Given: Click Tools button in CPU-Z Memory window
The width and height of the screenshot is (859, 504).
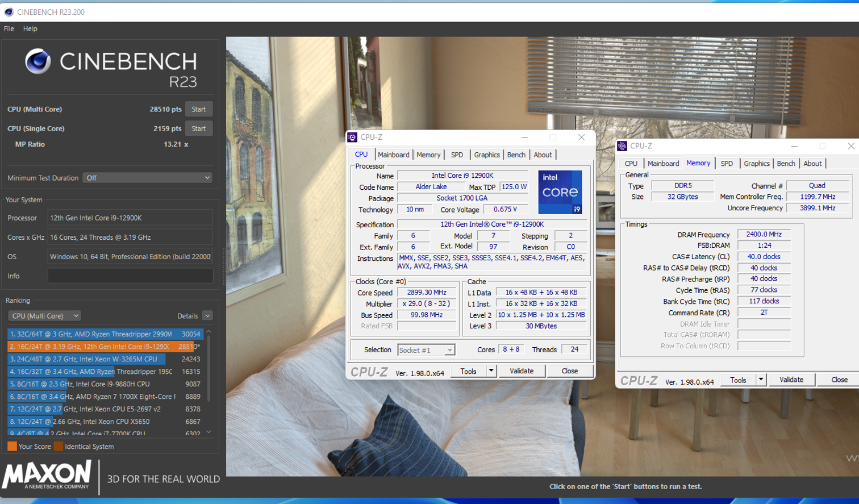Looking at the screenshot, I should 739,380.
